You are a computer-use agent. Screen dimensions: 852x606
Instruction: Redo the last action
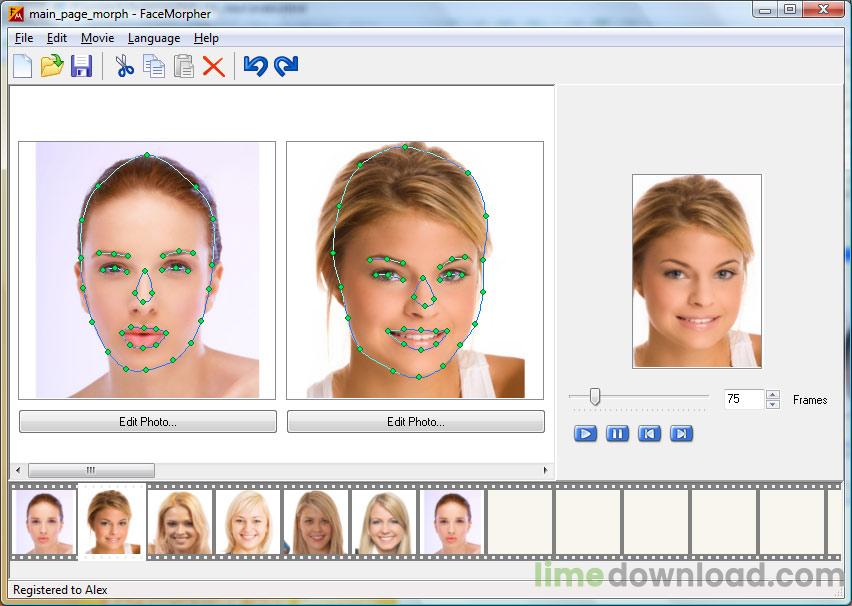[286, 67]
